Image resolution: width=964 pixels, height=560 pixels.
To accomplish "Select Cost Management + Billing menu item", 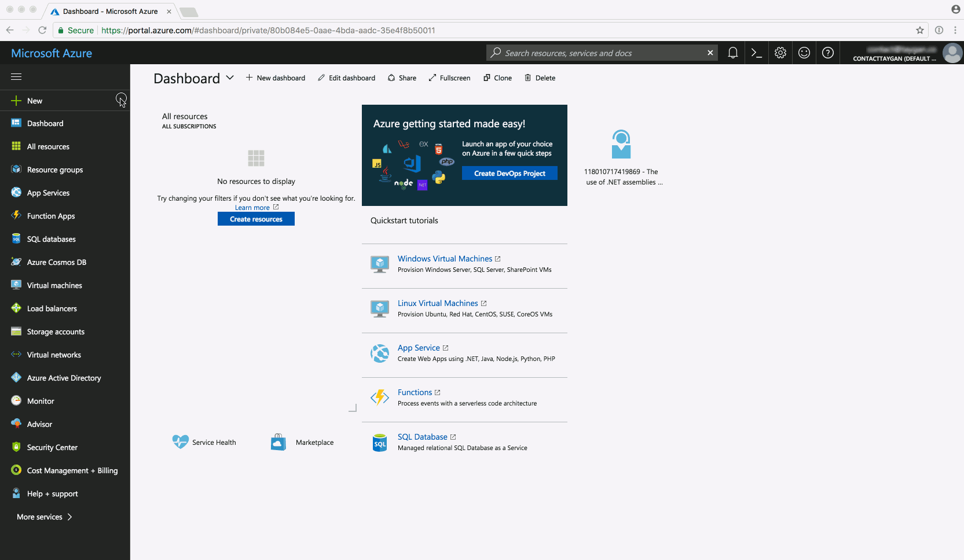I will click(65, 470).
